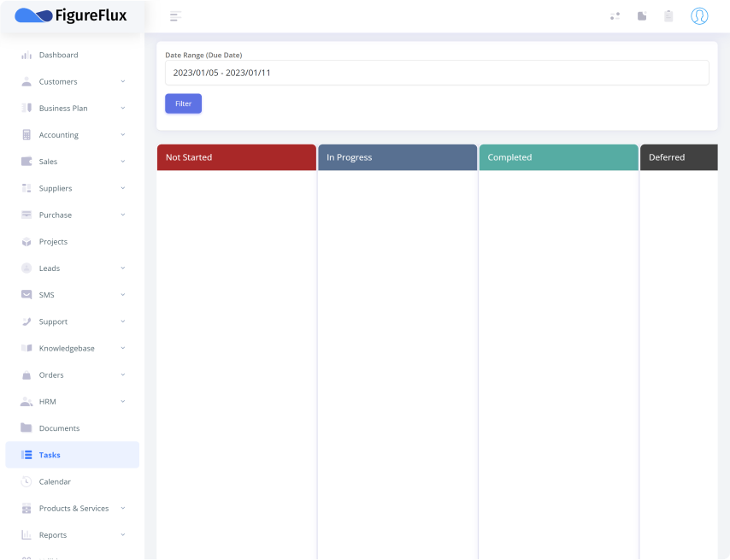
Task: Click the Completed column header
Action: pos(558,157)
